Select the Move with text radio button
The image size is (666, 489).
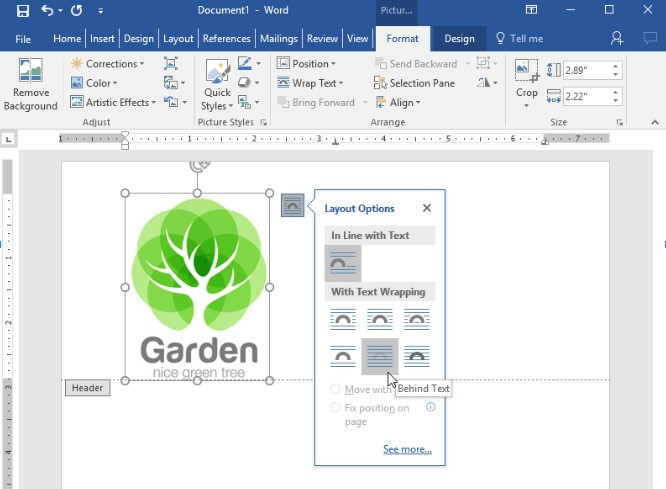[335, 389]
